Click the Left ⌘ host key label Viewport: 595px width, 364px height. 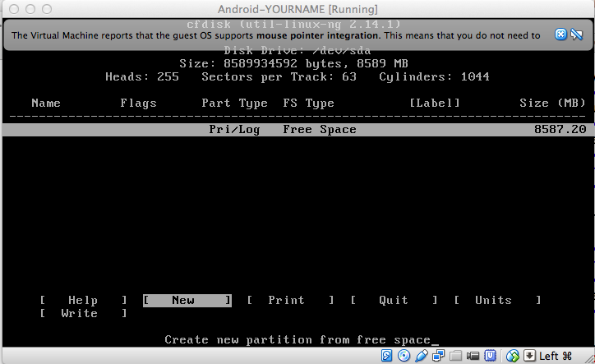556,356
